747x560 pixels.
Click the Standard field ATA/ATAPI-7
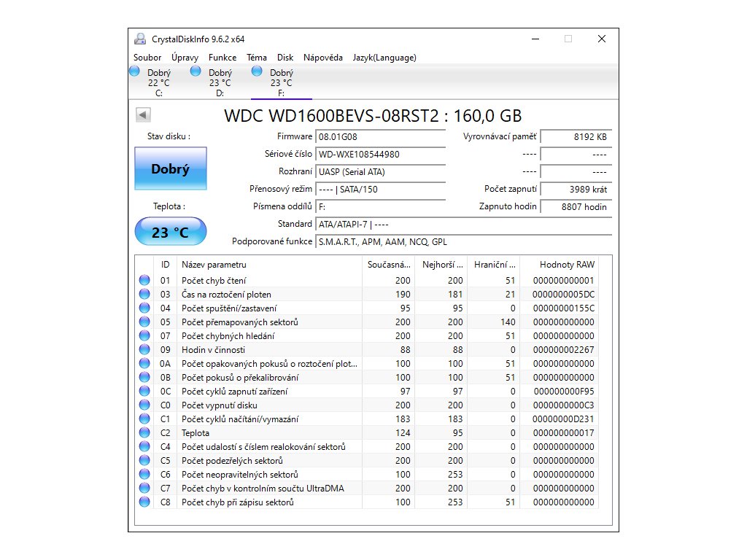pyautogui.click(x=463, y=225)
